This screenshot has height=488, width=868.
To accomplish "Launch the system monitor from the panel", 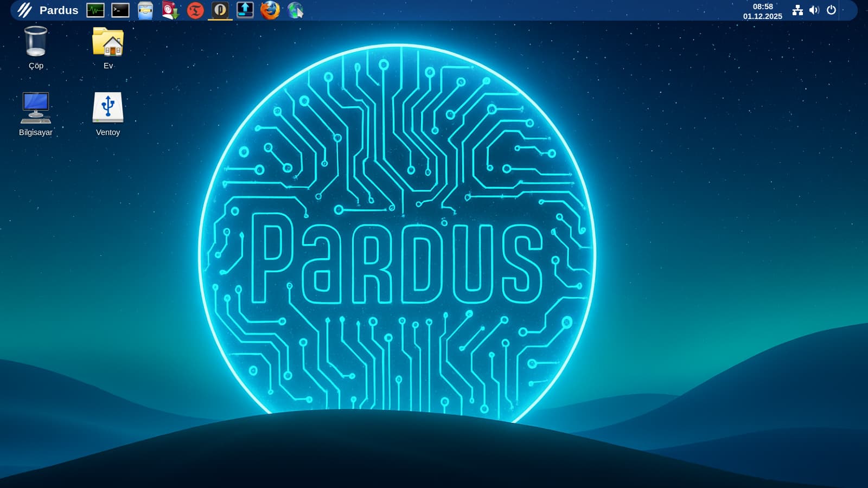I will tap(95, 10).
